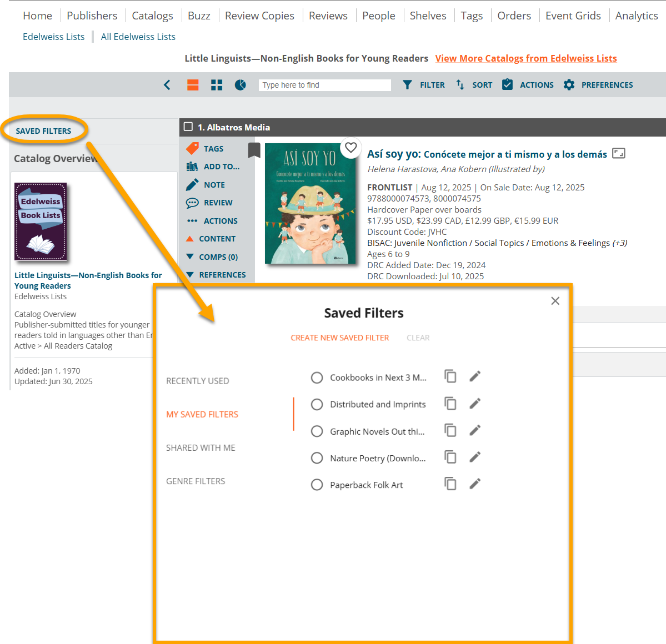
Task: Open Little Linguists catalog title link in sidebar
Action: pyautogui.click(x=88, y=280)
